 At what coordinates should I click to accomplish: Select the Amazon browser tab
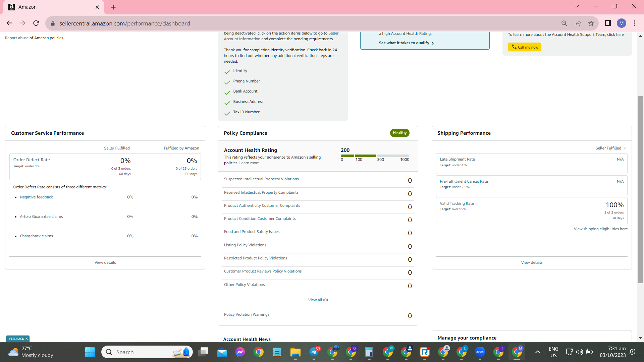(54, 7)
